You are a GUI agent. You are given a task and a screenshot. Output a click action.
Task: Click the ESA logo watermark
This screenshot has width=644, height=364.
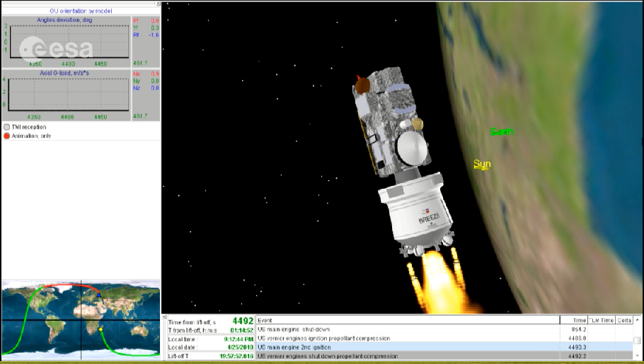57,48
